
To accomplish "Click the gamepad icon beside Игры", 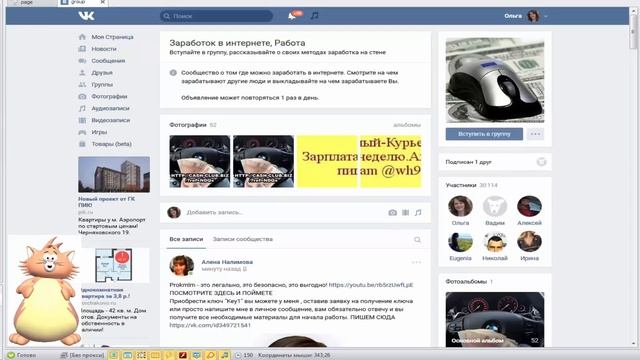I will [82, 132].
